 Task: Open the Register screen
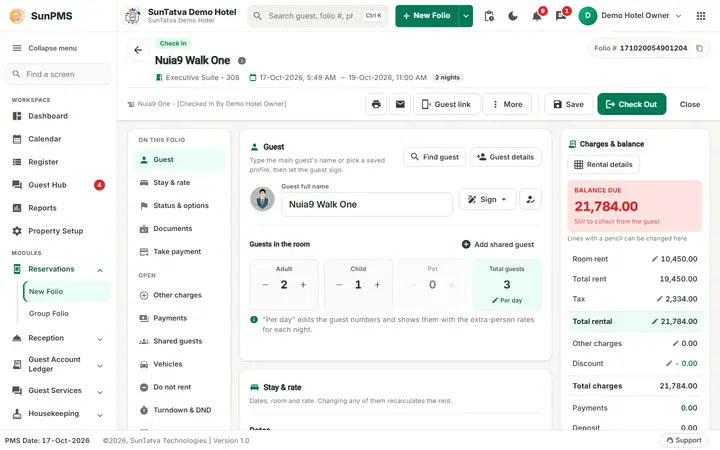point(58,162)
